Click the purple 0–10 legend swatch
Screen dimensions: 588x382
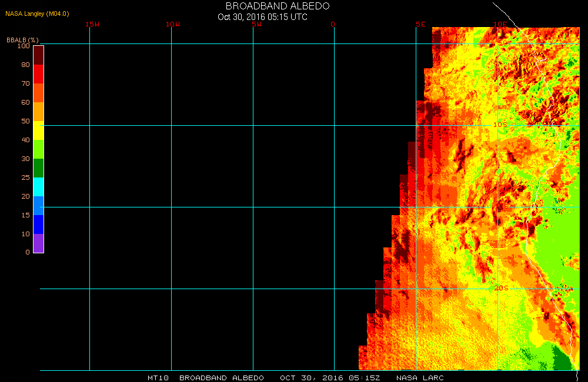[x=38, y=243]
